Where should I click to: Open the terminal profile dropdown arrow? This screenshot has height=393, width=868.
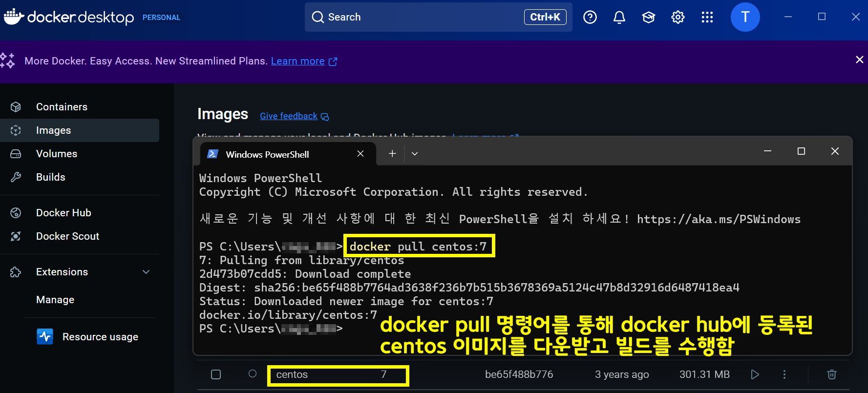click(415, 154)
